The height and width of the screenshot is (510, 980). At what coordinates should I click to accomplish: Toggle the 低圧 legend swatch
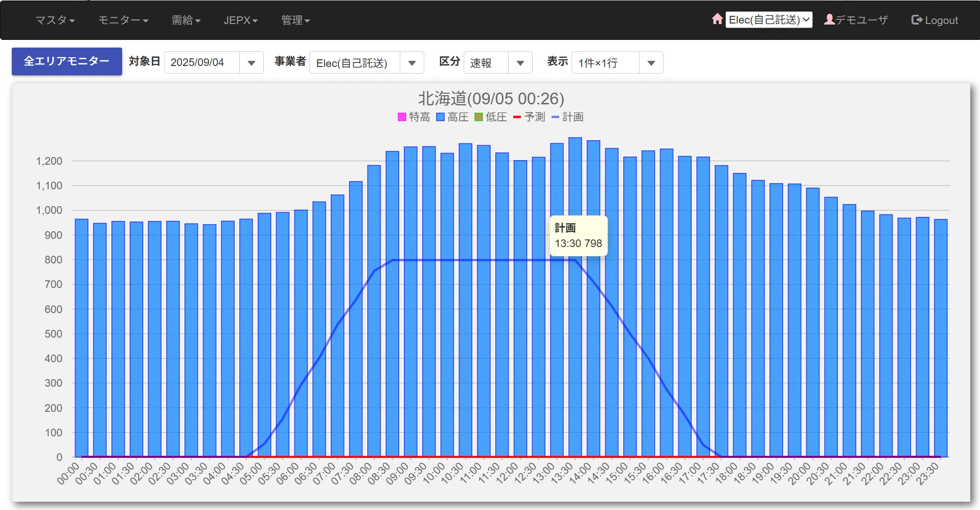click(x=478, y=117)
